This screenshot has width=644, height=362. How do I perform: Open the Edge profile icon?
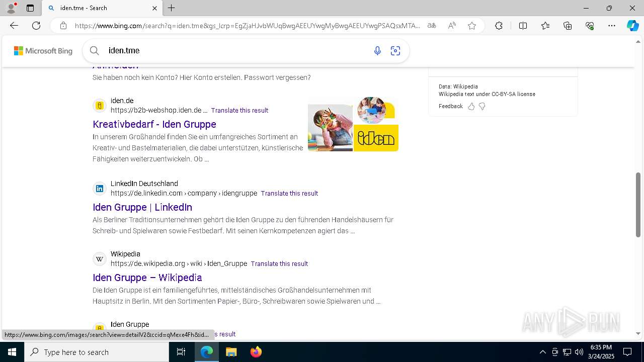coord(11,8)
